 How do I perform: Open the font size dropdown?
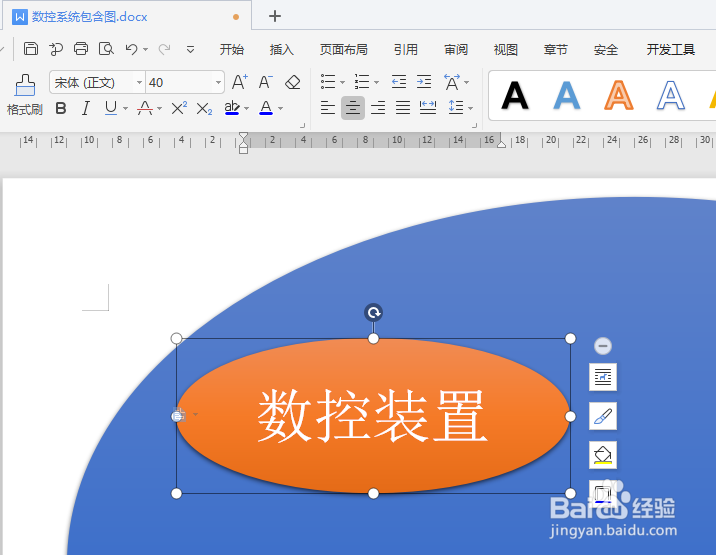[x=218, y=83]
